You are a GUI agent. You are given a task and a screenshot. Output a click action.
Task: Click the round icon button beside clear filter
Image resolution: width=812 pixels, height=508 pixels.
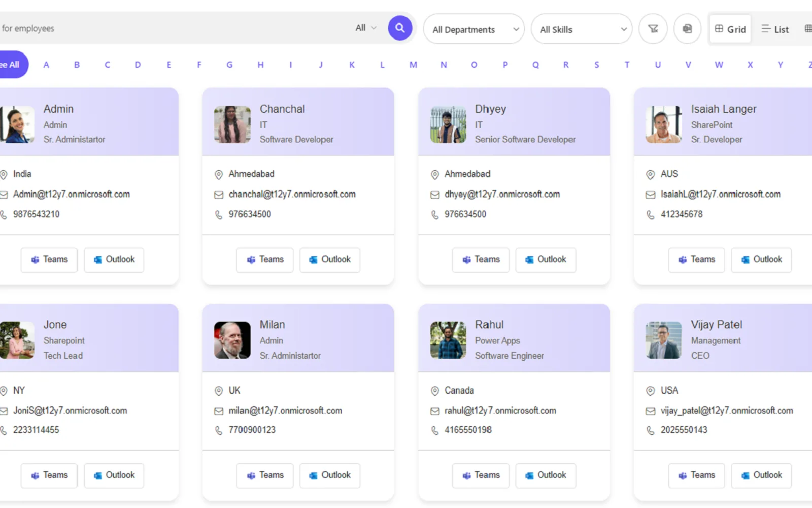pyautogui.click(x=687, y=28)
